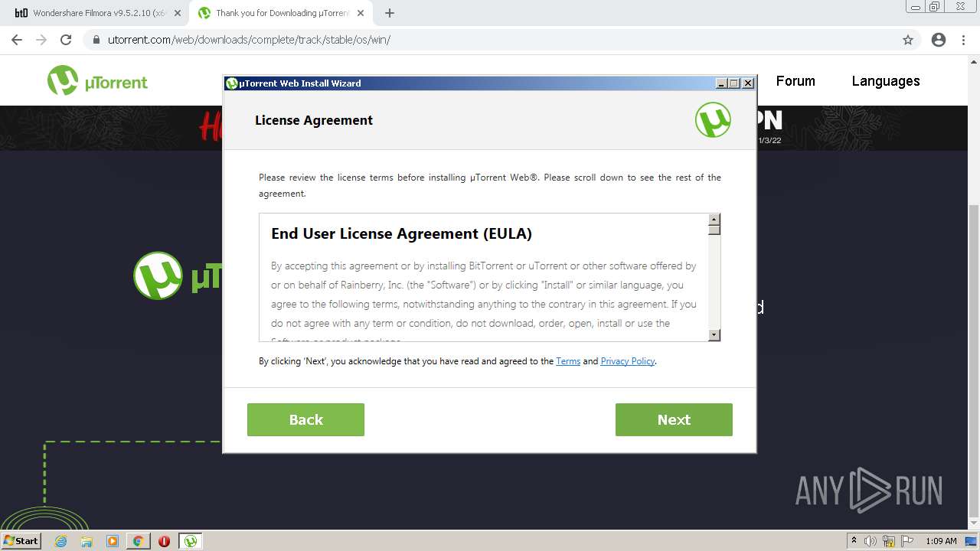The height and width of the screenshot is (551, 980).
Task: Open Action Center flag icon
Action: click(907, 541)
